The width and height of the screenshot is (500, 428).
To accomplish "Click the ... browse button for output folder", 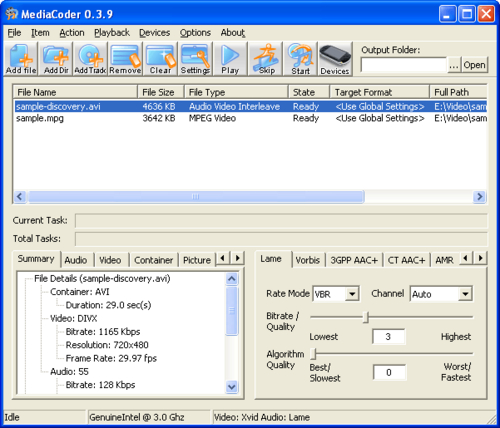I will tap(454, 65).
